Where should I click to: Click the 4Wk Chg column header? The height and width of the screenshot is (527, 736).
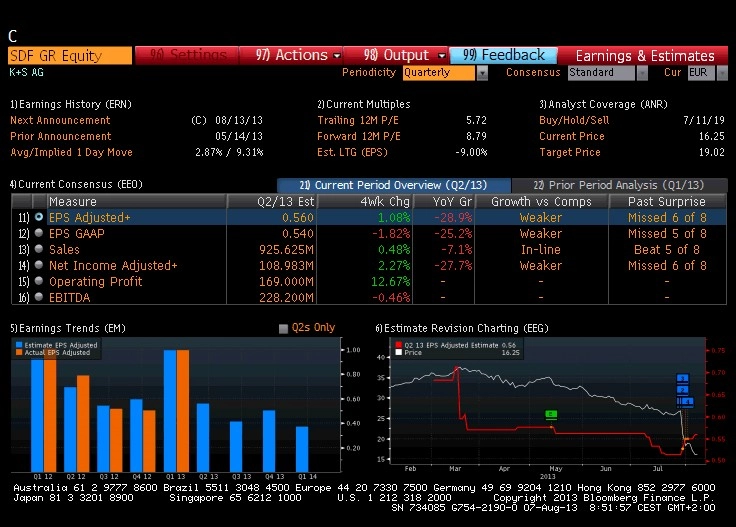pyautogui.click(x=365, y=201)
